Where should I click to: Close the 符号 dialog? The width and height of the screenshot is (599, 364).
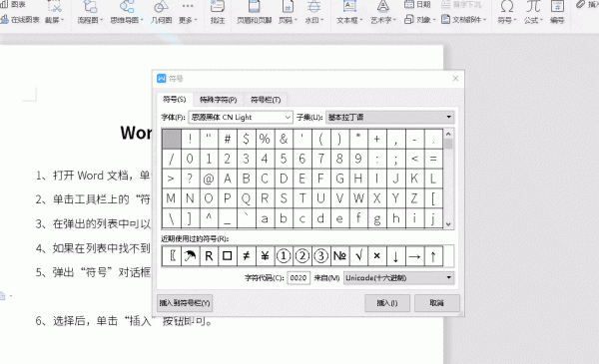point(455,78)
